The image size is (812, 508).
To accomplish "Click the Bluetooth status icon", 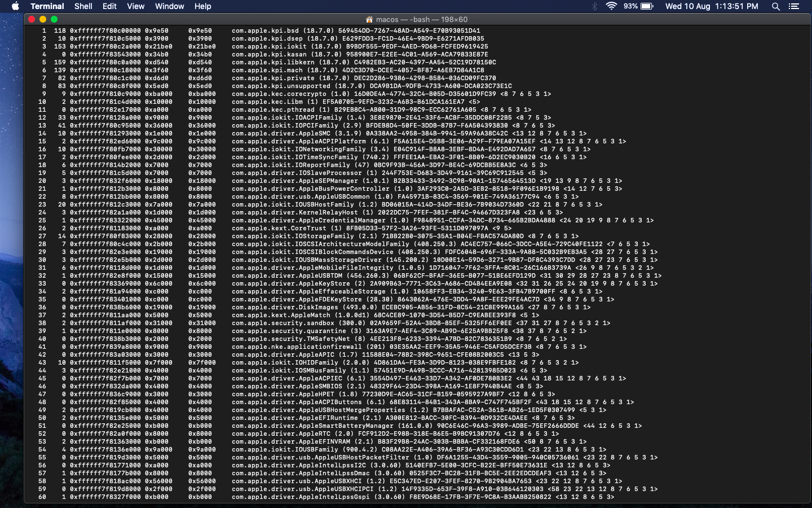I will [x=594, y=6].
